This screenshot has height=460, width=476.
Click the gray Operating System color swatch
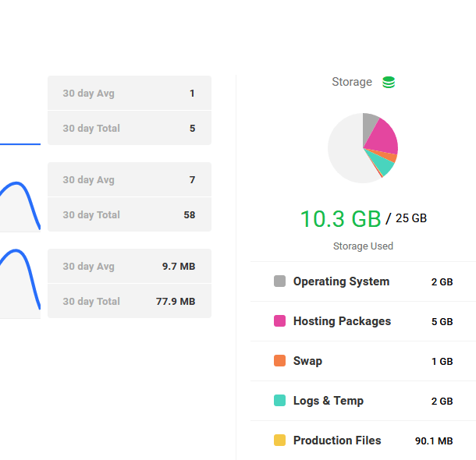(x=279, y=281)
